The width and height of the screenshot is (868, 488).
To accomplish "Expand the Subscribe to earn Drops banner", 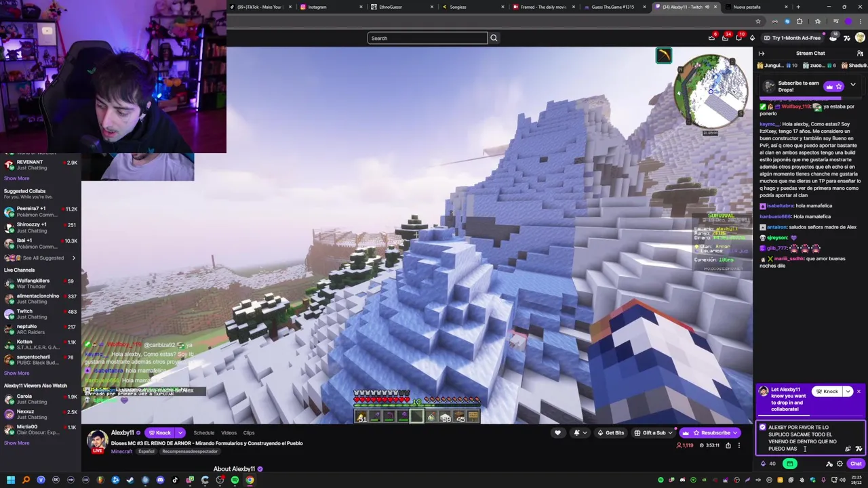I will 852,85.
